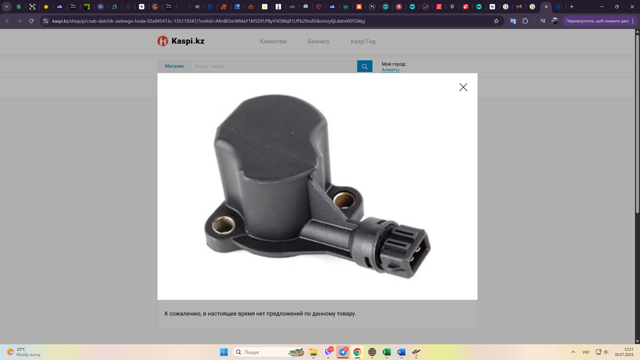Select the no-offers message text

click(260, 313)
